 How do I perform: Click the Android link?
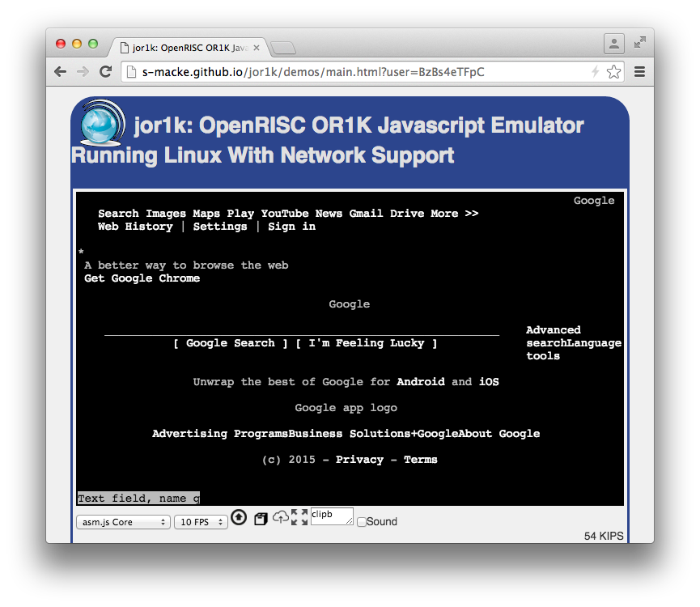pos(421,382)
